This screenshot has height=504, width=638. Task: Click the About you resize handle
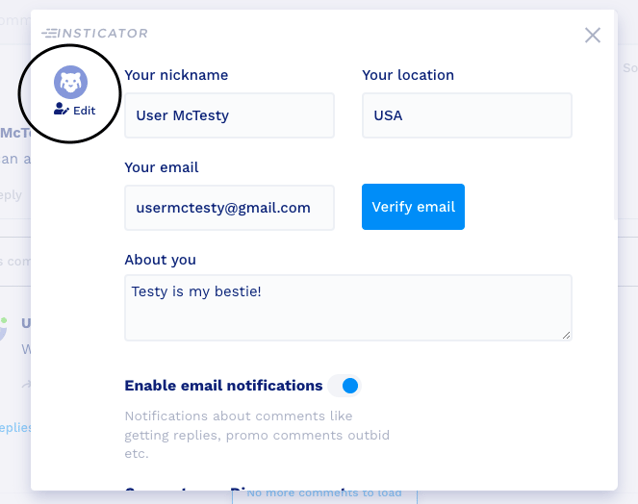pyautogui.click(x=566, y=335)
